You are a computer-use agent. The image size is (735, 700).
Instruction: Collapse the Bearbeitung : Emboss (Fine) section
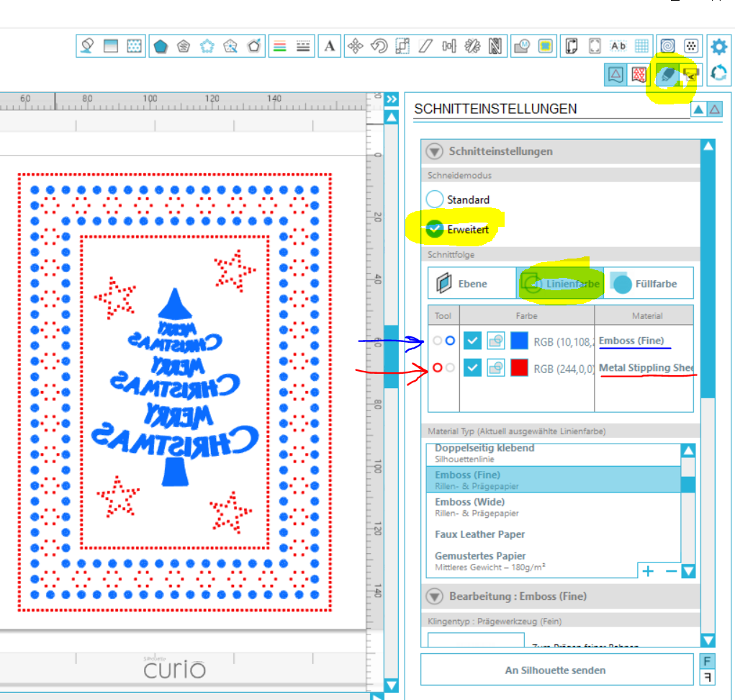[x=434, y=596]
